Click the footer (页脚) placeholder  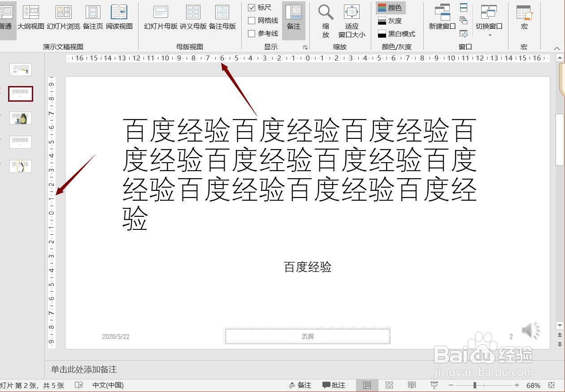coord(308,336)
